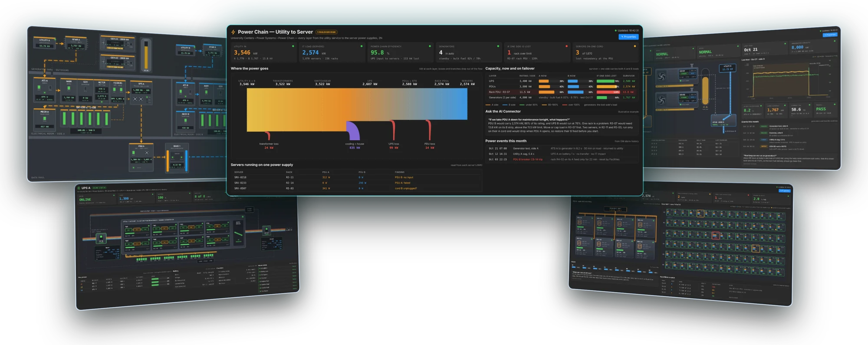Click the lower generator fan icon in the generators window
Image resolution: width=868 pixels, height=345 pixels.
click(x=662, y=100)
